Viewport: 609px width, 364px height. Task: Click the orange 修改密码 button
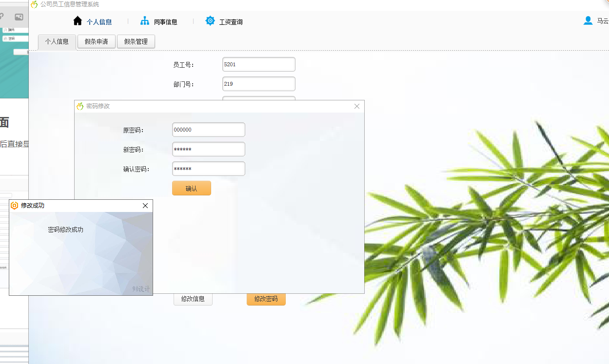[x=266, y=299]
